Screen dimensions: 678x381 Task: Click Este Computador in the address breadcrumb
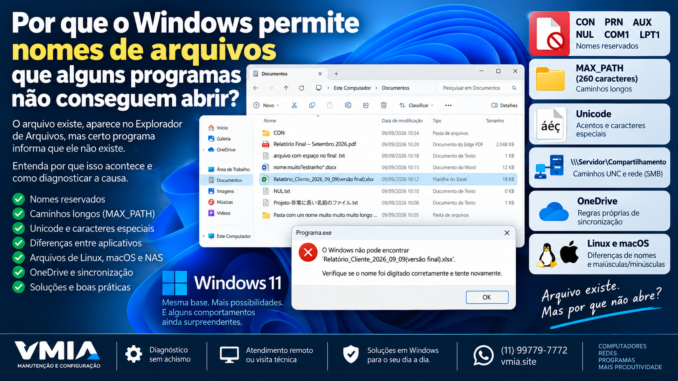tap(352, 88)
